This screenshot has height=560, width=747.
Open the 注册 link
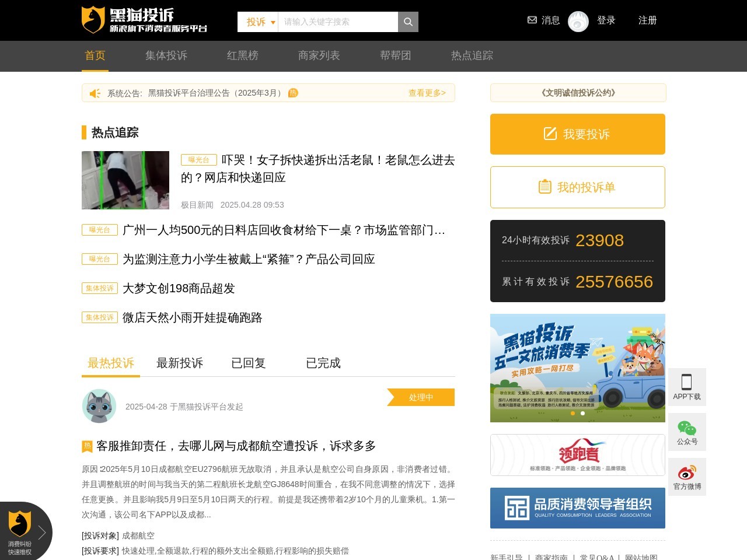pyautogui.click(x=647, y=20)
